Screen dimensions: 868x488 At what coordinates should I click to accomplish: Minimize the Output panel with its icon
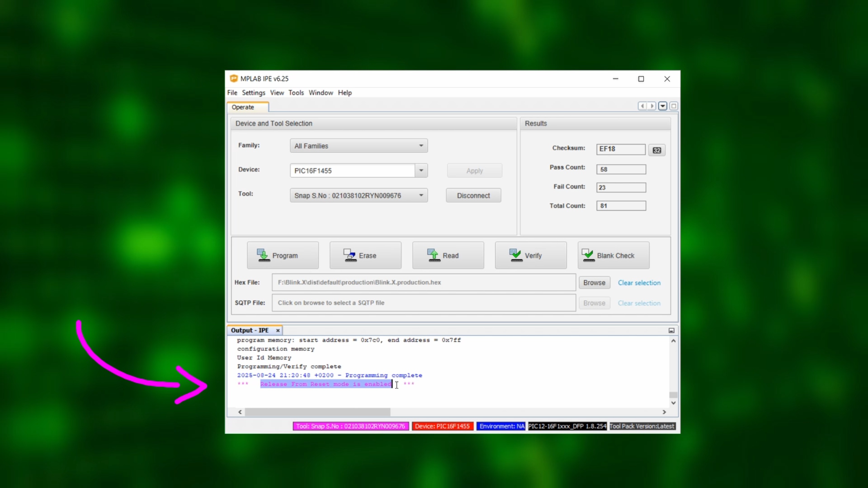tap(671, 330)
